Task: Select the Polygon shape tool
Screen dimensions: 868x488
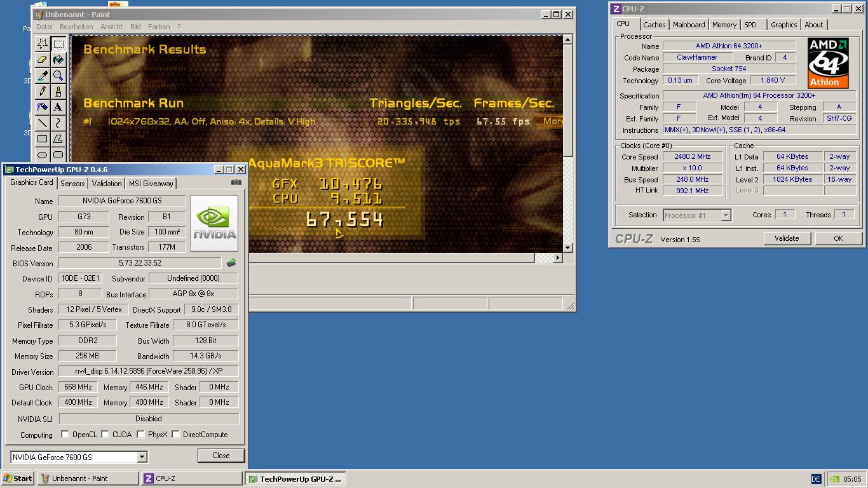Action: pyautogui.click(x=58, y=139)
